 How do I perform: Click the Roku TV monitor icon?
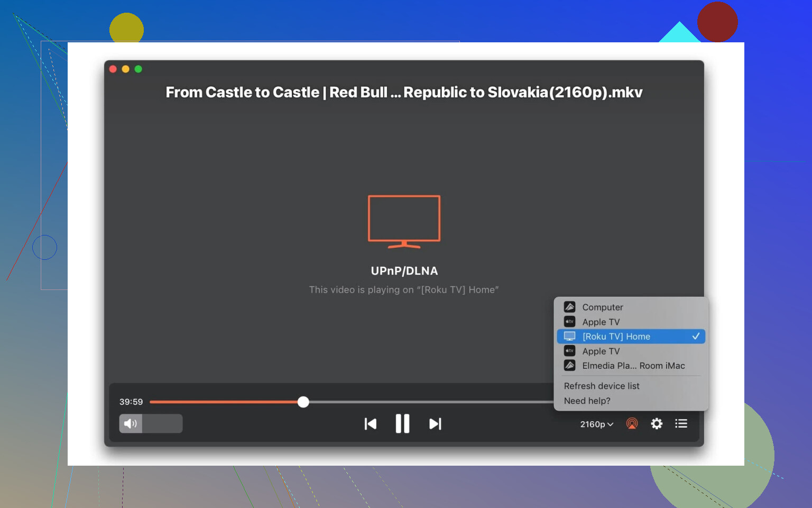[569, 337]
